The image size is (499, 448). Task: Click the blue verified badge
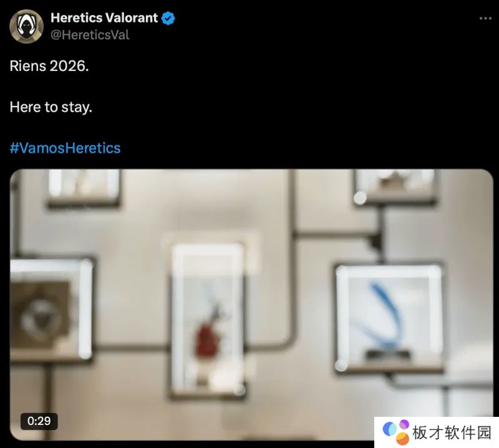168,18
